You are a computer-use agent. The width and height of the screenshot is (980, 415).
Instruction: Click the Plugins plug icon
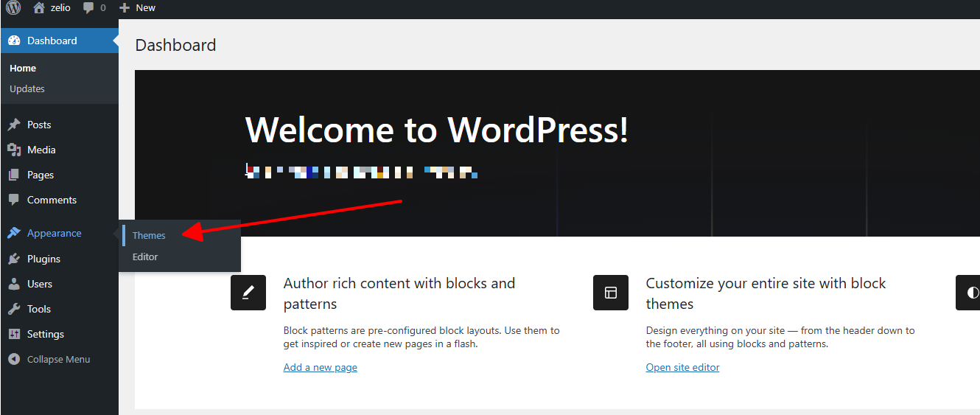point(14,259)
